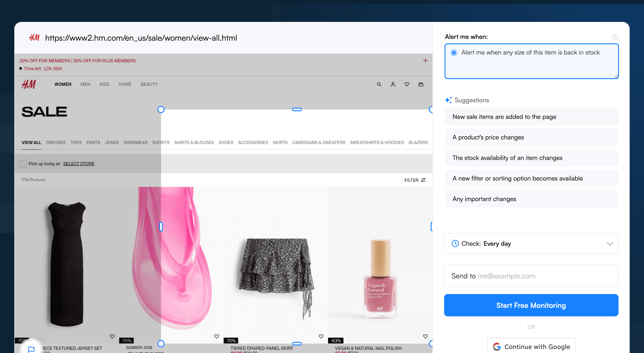Click the VEGAN & NATURAL NAIL POLISH title

tap(368, 348)
